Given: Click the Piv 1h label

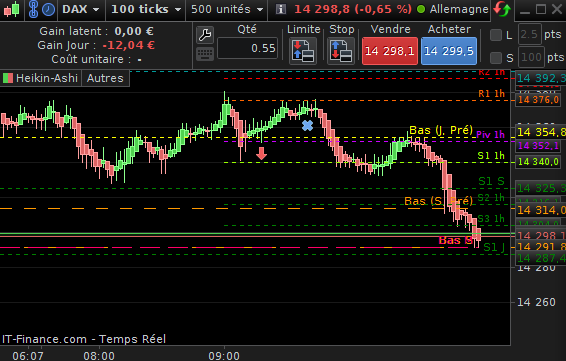Looking at the screenshot, I should (x=491, y=135).
